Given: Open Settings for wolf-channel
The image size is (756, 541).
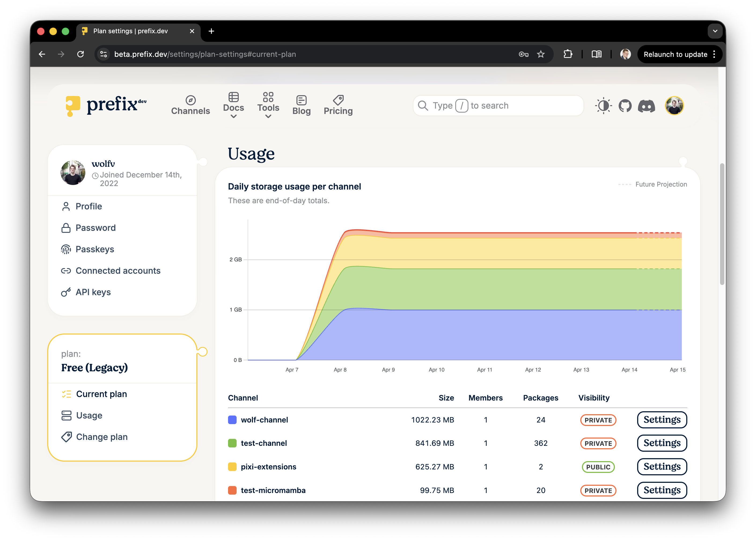Looking at the screenshot, I should click(662, 420).
